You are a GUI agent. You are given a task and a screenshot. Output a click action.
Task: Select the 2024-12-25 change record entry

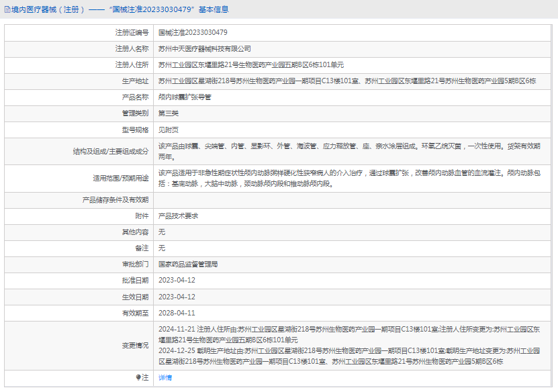click(349, 356)
